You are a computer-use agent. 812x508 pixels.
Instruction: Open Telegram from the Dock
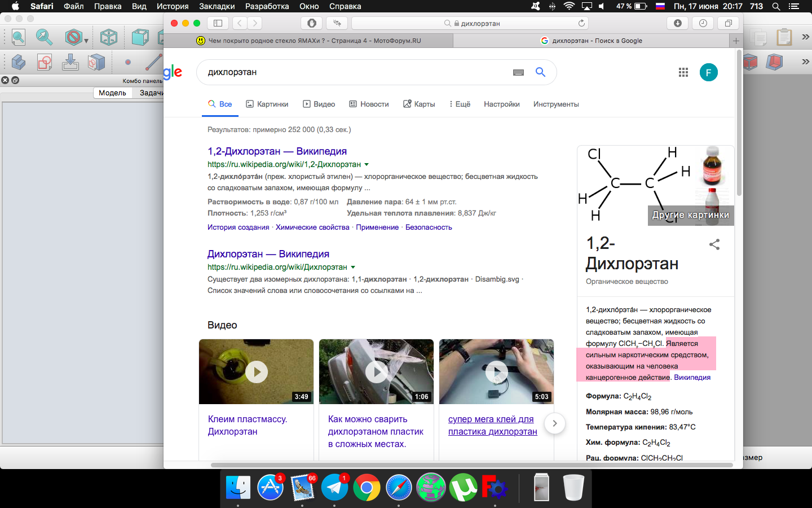pyautogui.click(x=334, y=487)
